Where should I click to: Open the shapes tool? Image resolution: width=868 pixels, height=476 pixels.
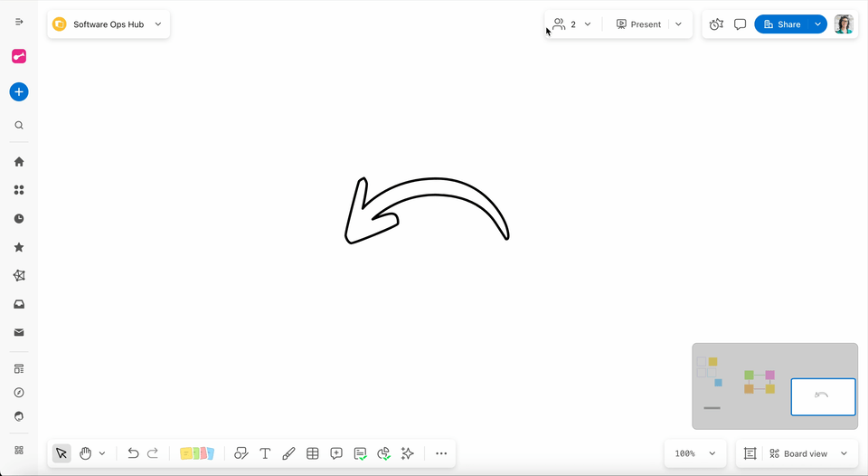[241, 453]
